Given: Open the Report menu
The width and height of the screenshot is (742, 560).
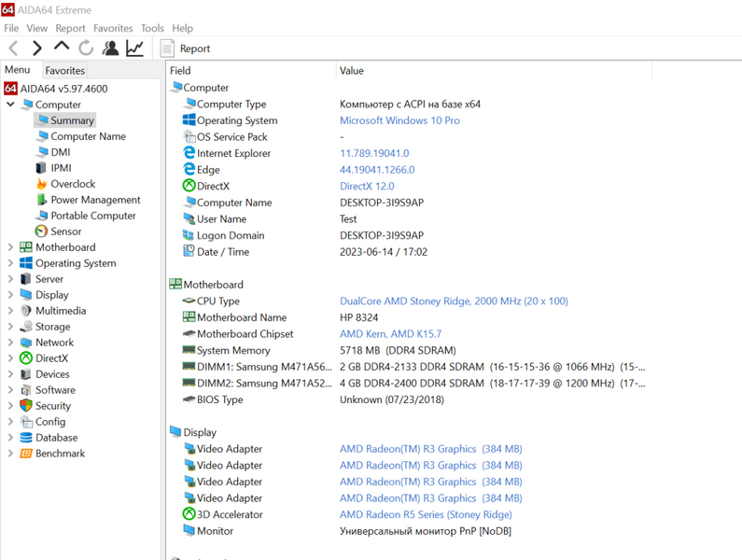Looking at the screenshot, I should [x=71, y=28].
